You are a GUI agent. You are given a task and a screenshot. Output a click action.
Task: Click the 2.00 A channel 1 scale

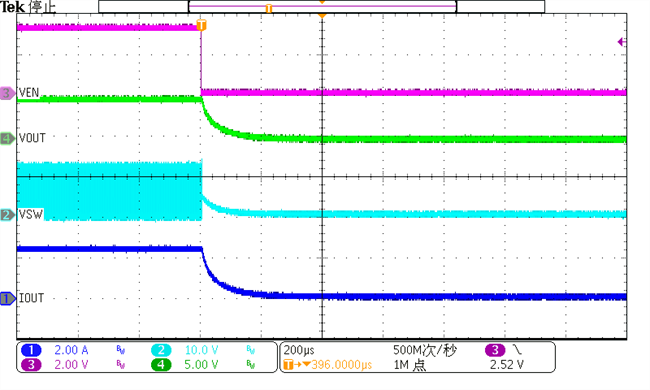tap(71, 350)
